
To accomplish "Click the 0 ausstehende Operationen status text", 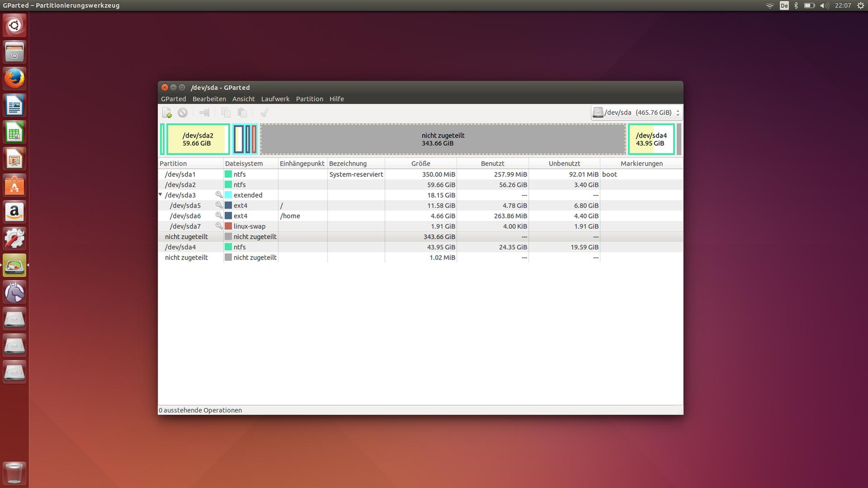I will 200,410.
